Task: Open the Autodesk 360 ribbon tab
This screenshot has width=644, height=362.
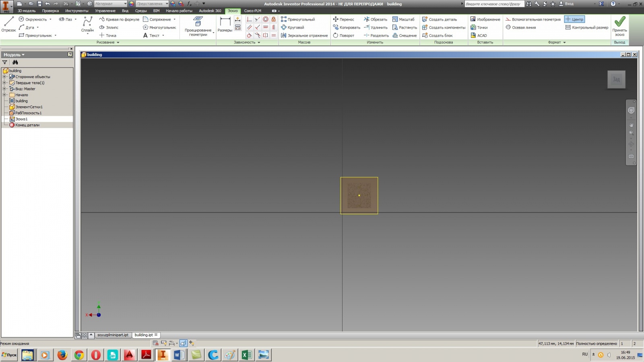Action: coord(210,11)
